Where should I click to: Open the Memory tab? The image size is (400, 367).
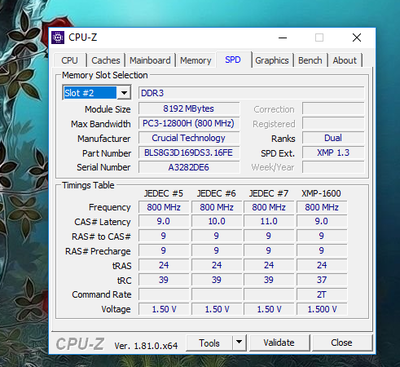pos(196,61)
